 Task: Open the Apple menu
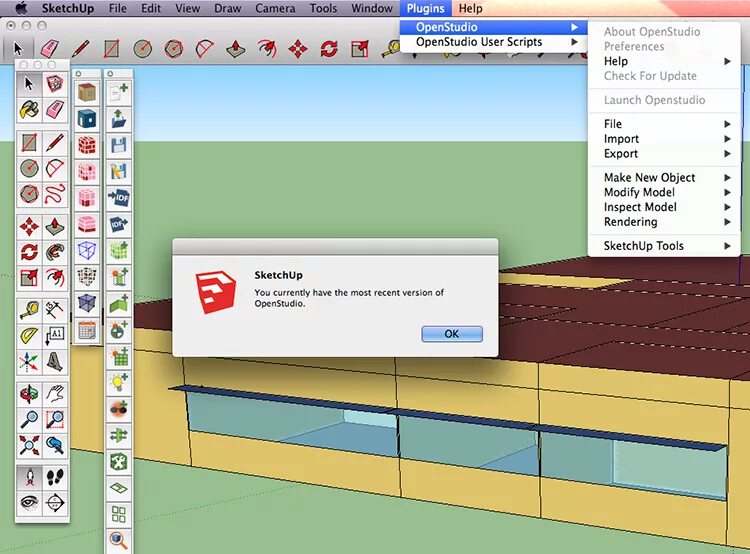pos(22,8)
